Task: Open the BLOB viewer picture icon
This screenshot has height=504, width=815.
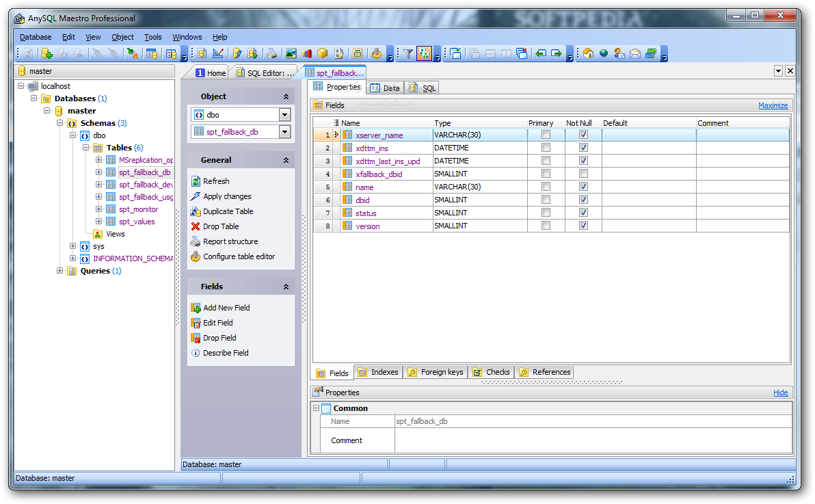Action: click(x=291, y=53)
